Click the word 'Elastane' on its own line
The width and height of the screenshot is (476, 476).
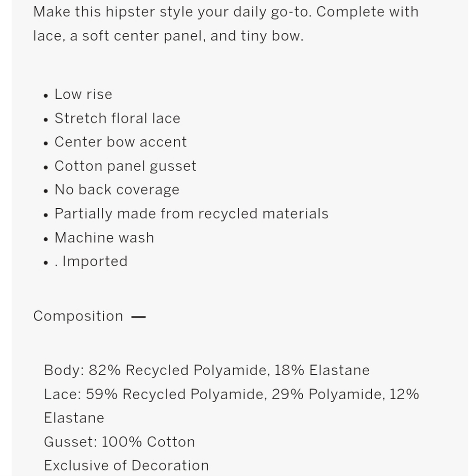click(74, 418)
